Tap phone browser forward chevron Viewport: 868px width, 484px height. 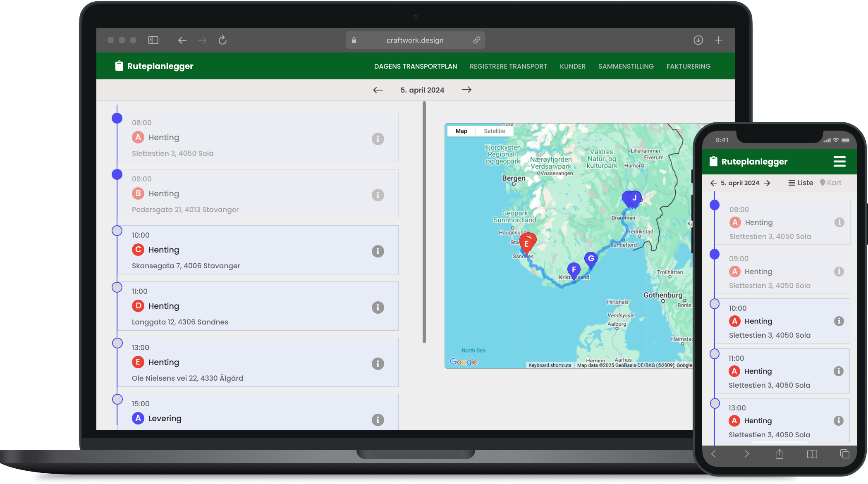tap(746, 454)
